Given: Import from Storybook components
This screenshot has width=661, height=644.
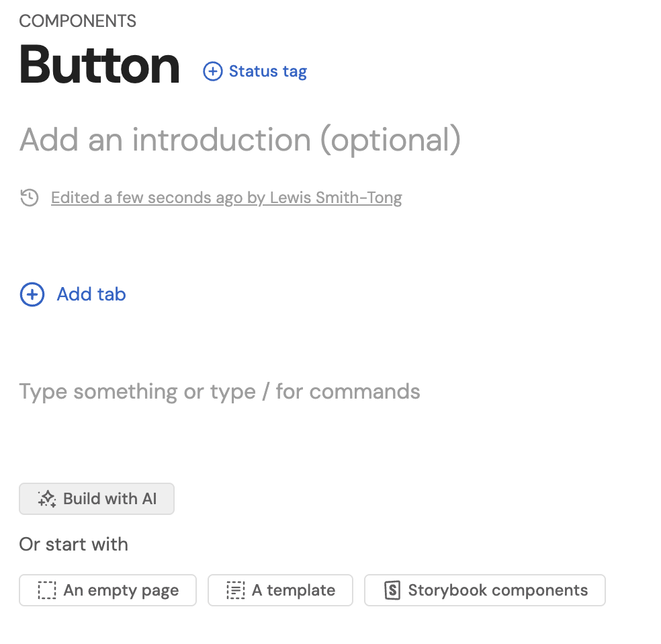Looking at the screenshot, I should 497,590.
